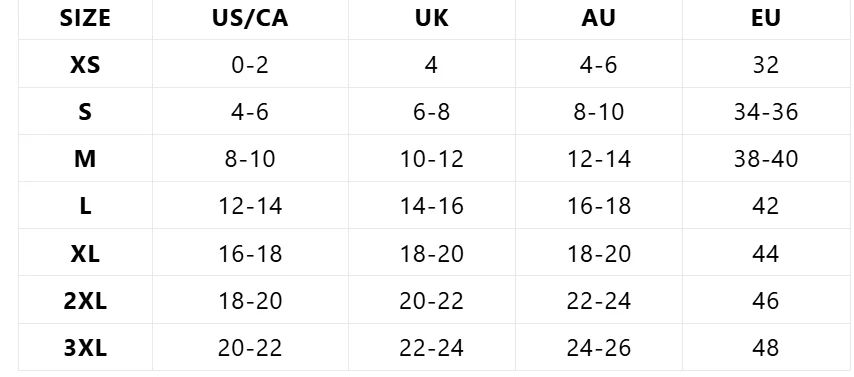854x377 pixels.
Task: Select the US/CA column header
Action: (x=250, y=18)
